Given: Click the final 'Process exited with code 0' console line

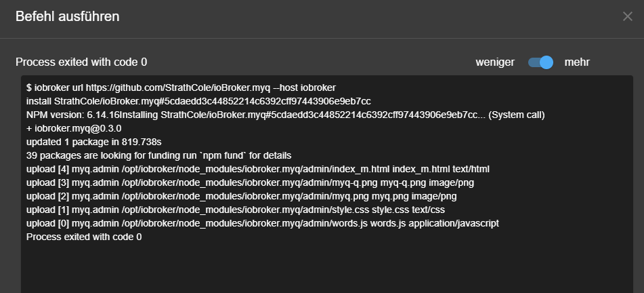Looking at the screenshot, I should pos(84,237).
